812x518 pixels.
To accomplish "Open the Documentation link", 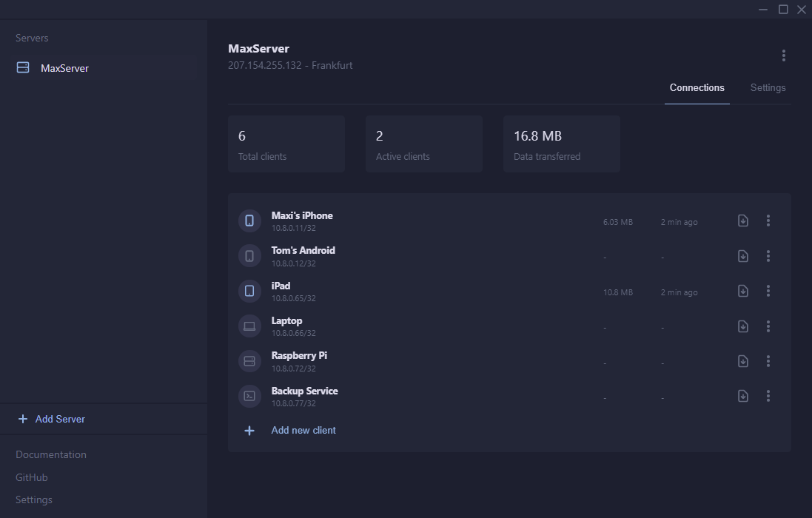I will [x=50, y=454].
